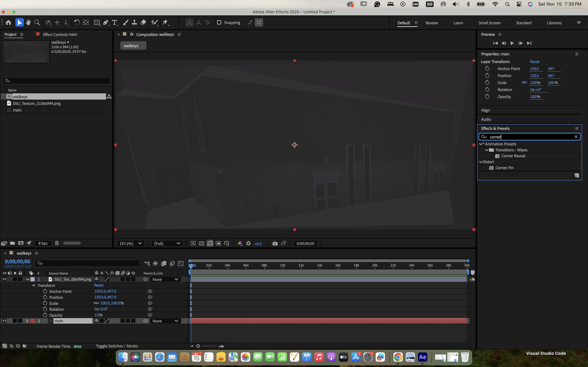
Task: Click the Position stopwatch in Properties panel
Action: (x=487, y=75)
